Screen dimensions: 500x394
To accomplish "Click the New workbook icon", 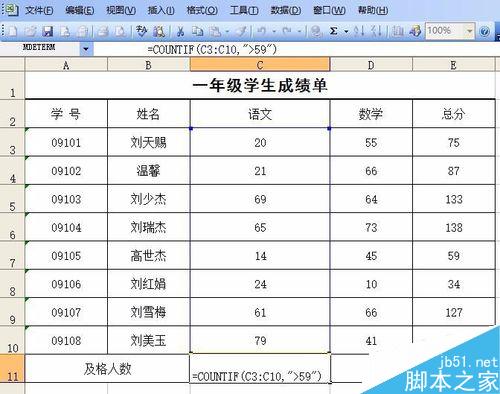I will (13, 31).
